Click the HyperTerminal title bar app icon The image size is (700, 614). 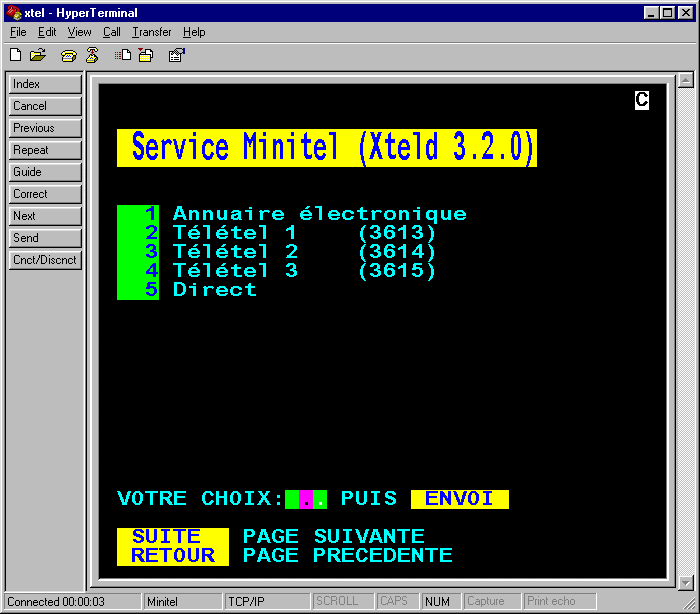14,13
